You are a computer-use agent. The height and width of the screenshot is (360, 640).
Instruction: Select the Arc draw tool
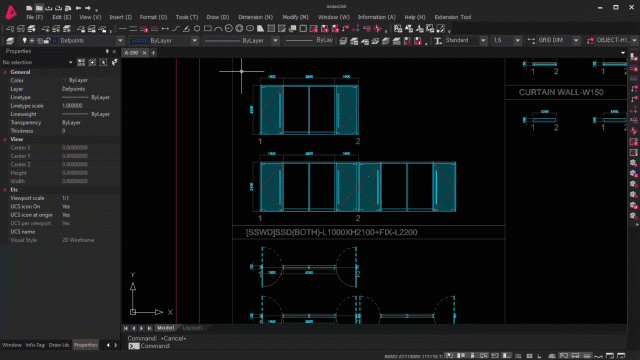(x=218, y=29)
